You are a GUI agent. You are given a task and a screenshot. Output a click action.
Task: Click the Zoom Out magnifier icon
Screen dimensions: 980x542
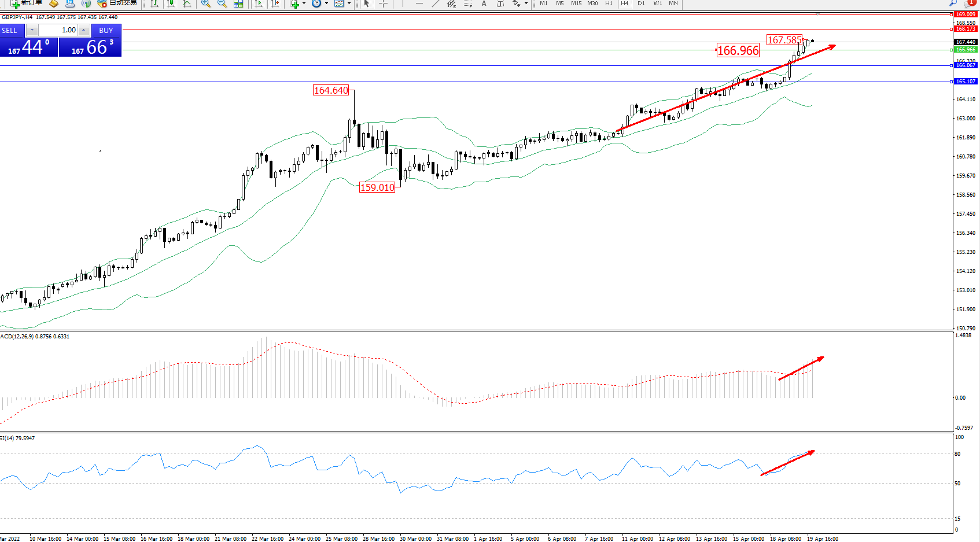pyautogui.click(x=222, y=3)
